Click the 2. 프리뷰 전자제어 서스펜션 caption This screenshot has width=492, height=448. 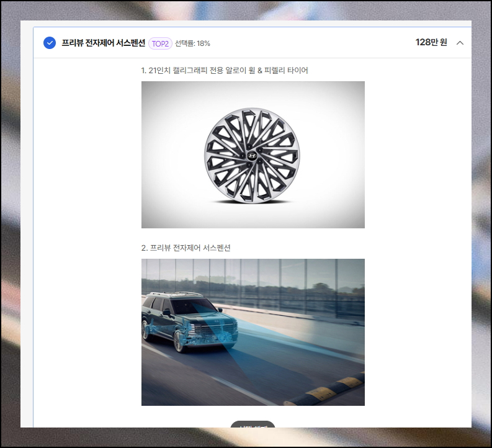[x=186, y=248]
